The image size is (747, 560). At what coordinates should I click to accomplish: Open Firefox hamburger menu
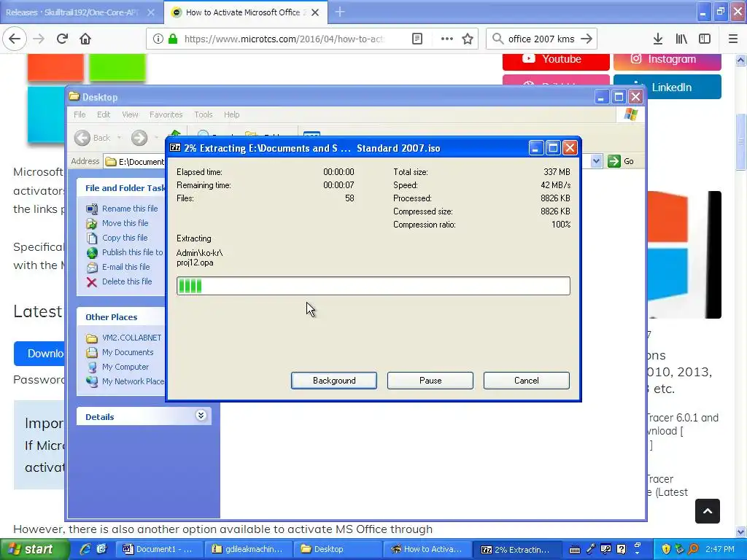pyautogui.click(x=732, y=39)
